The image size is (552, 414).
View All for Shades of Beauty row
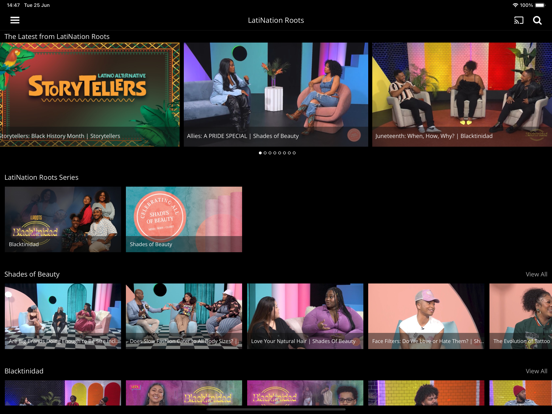coord(536,274)
